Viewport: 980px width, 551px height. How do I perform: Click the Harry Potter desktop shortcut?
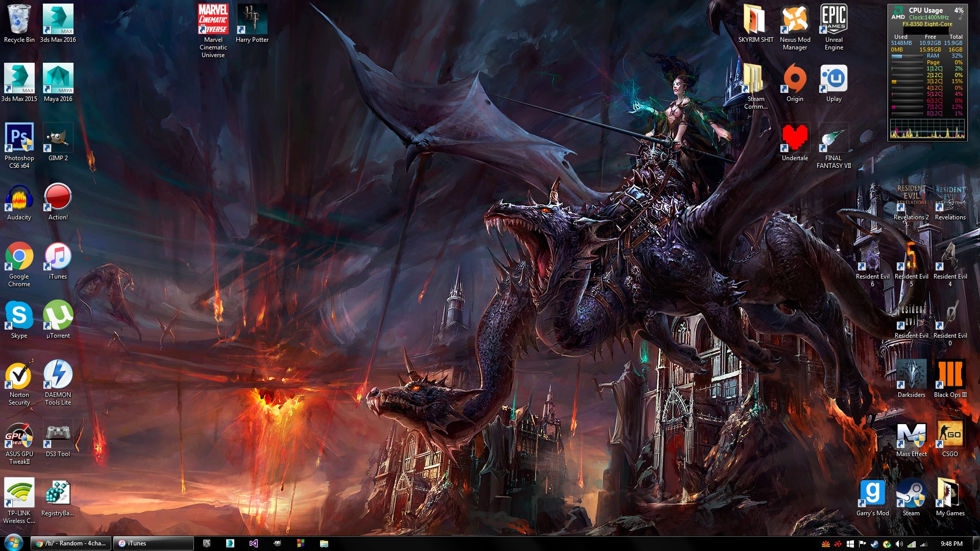(x=252, y=23)
